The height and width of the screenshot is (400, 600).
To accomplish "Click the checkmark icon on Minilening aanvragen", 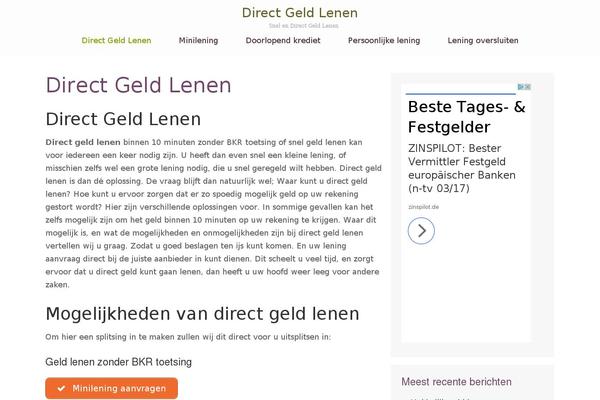I will pyautogui.click(x=61, y=389).
